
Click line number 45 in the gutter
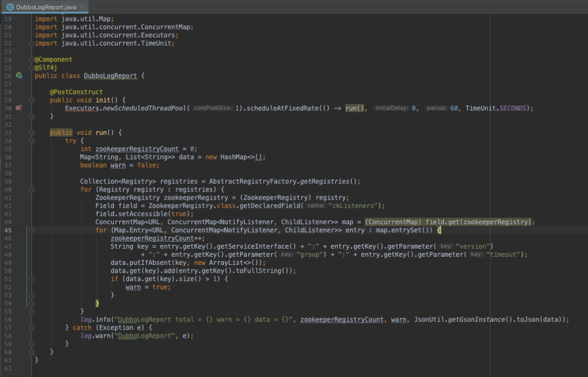pyautogui.click(x=8, y=230)
